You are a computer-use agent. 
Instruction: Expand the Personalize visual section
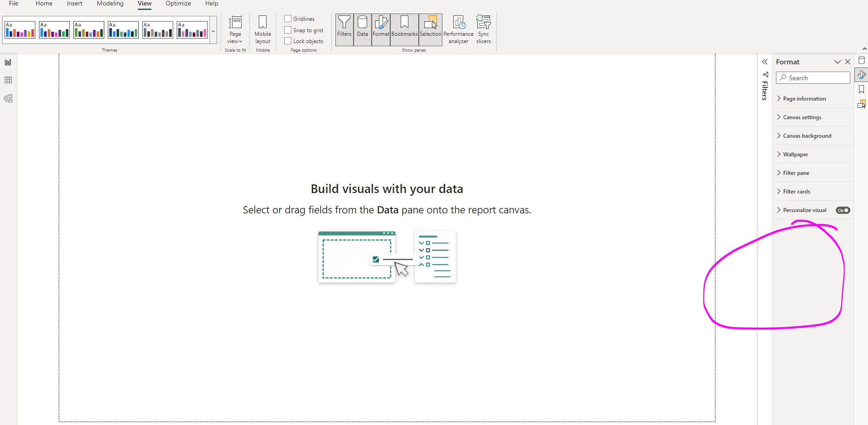[779, 210]
